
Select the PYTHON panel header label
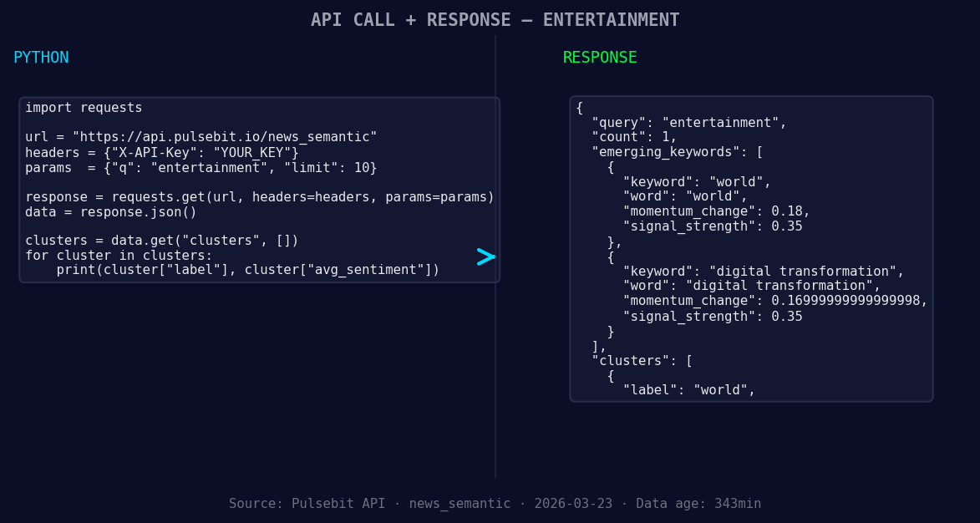tap(41, 57)
